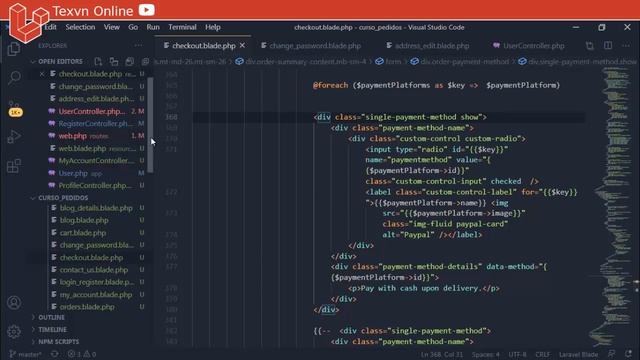Open blog_details.blade.php in file tree
The image size is (640, 360).
click(x=97, y=208)
